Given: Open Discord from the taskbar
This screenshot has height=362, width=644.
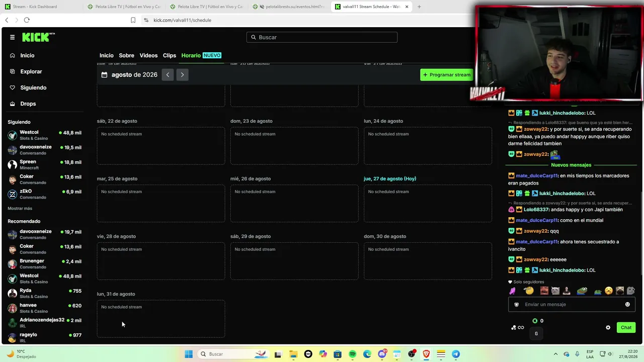Looking at the screenshot, I should click(x=382, y=354).
